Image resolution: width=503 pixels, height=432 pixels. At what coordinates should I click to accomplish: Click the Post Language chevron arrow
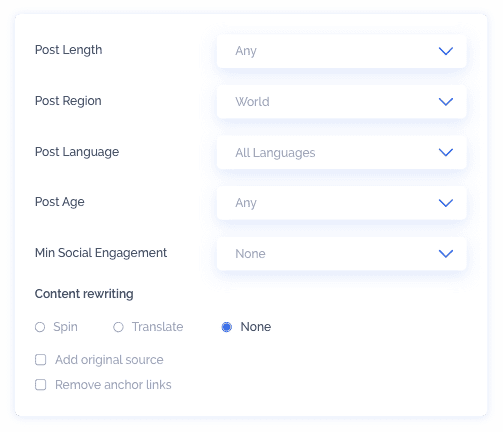(x=446, y=152)
